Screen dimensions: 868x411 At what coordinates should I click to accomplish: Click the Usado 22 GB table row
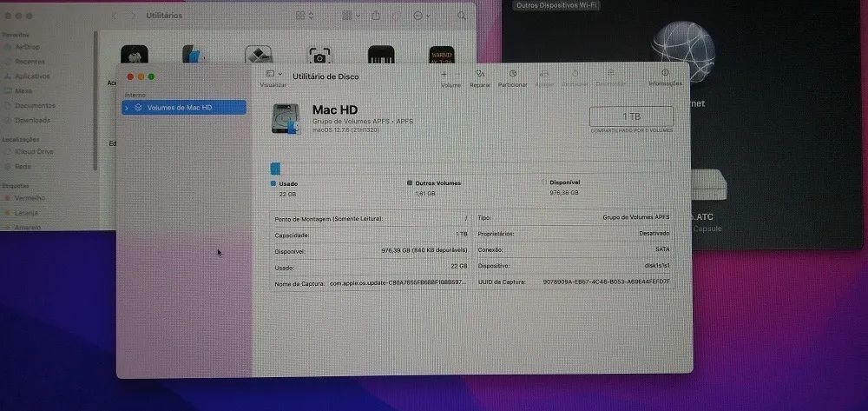(x=371, y=267)
